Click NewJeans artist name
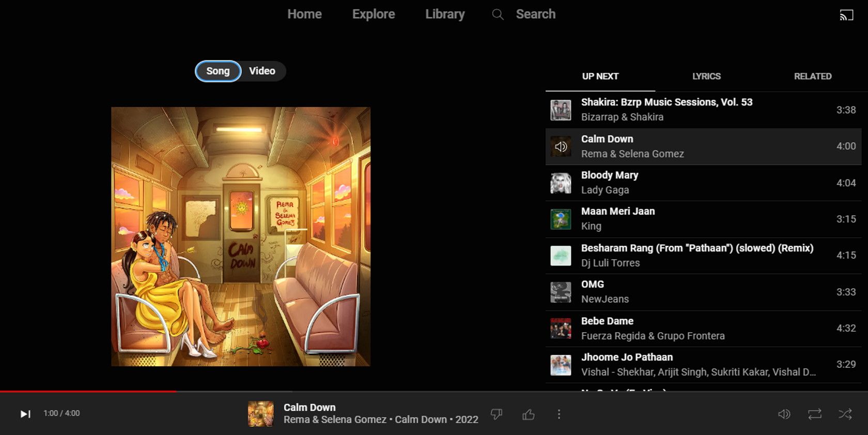The height and width of the screenshot is (435, 868). pyautogui.click(x=605, y=299)
